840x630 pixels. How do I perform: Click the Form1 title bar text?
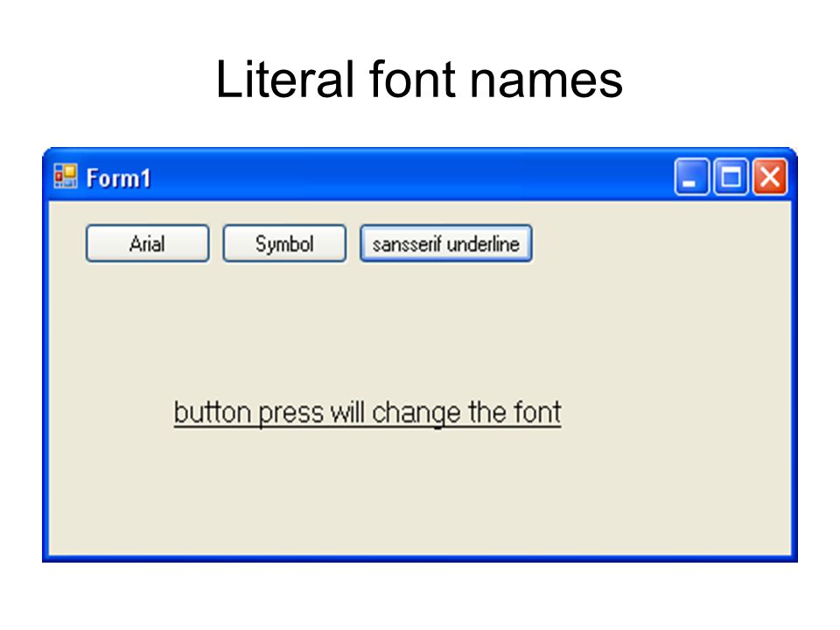tap(118, 178)
